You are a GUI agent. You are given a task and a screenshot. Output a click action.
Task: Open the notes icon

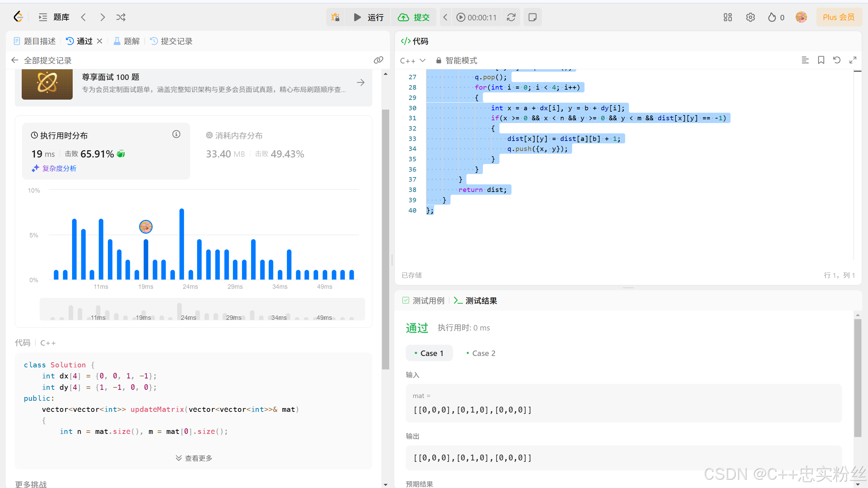click(533, 17)
